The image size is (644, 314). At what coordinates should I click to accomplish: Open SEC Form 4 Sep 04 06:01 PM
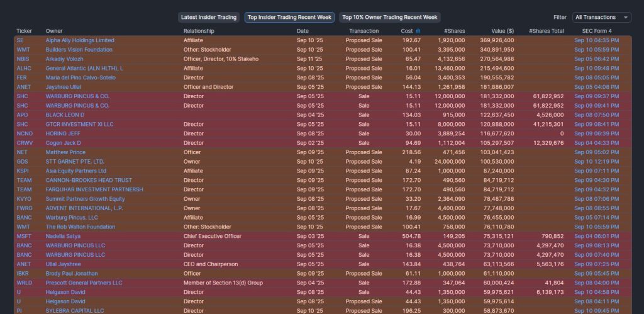(596, 237)
